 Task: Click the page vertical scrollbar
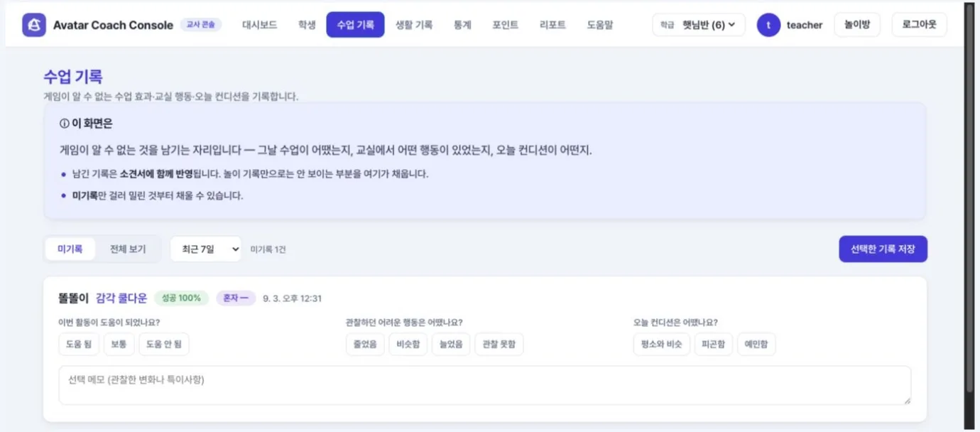pyautogui.click(x=969, y=199)
